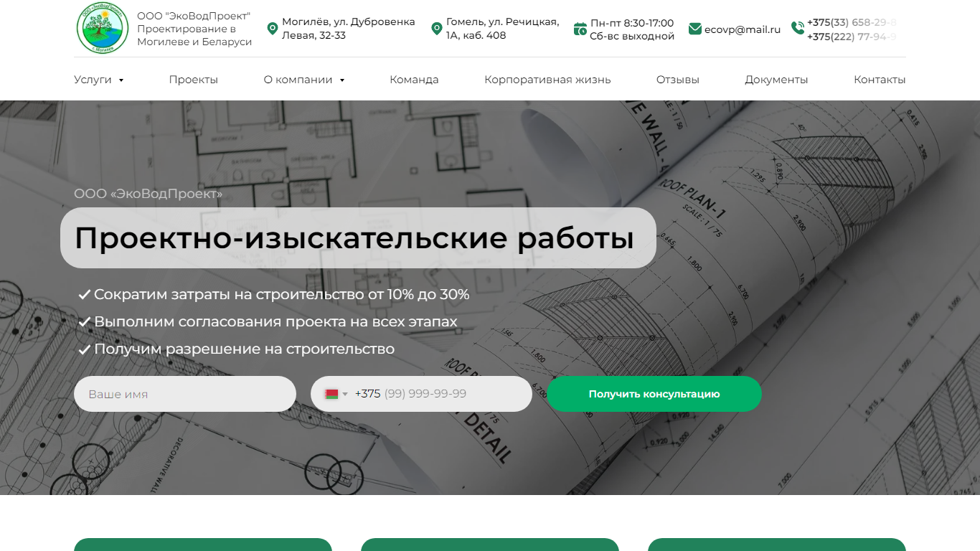980x551 pixels.
Task: Call the +375(33) phone number link
Action: [x=852, y=22]
